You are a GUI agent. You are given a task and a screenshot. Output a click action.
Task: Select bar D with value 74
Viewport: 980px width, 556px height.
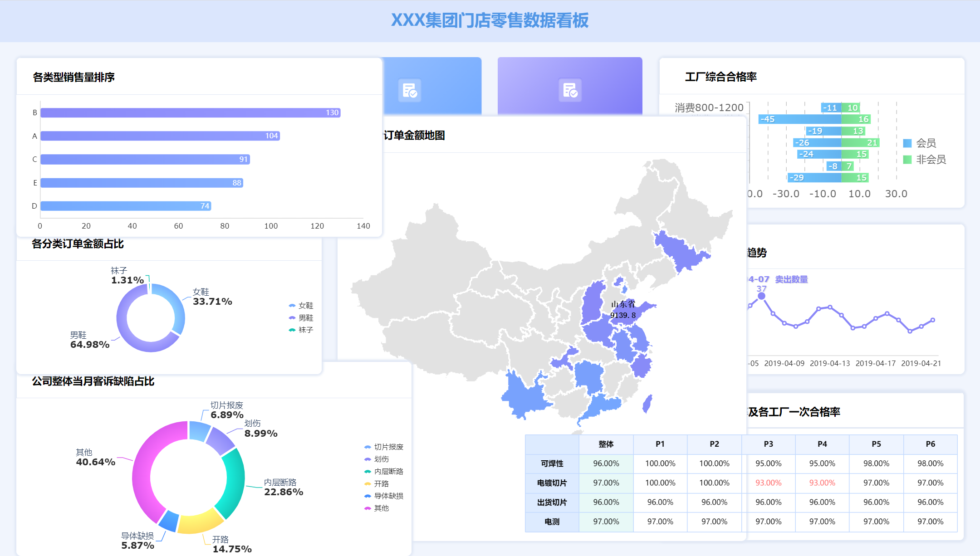pyautogui.click(x=126, y=206)
